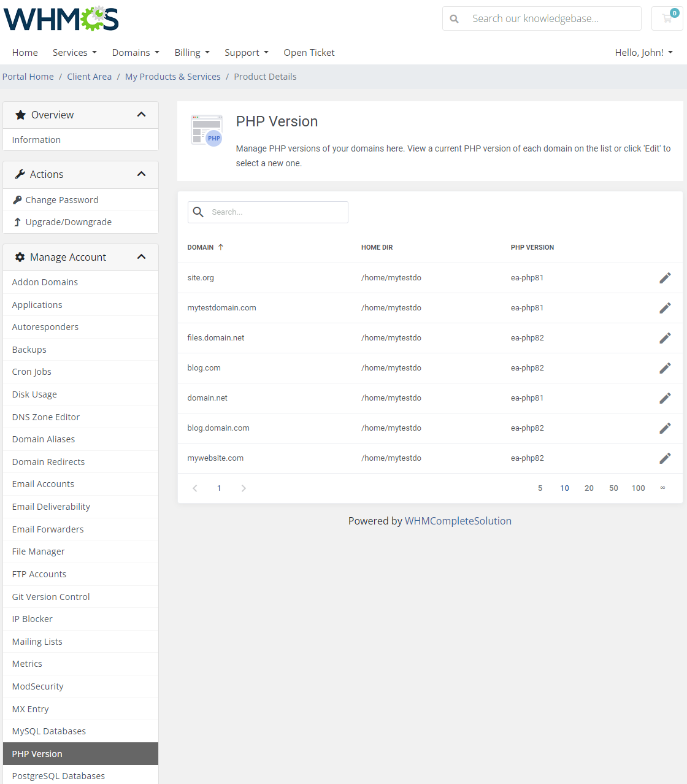Open FTP Accounts in sidebar

80,574
